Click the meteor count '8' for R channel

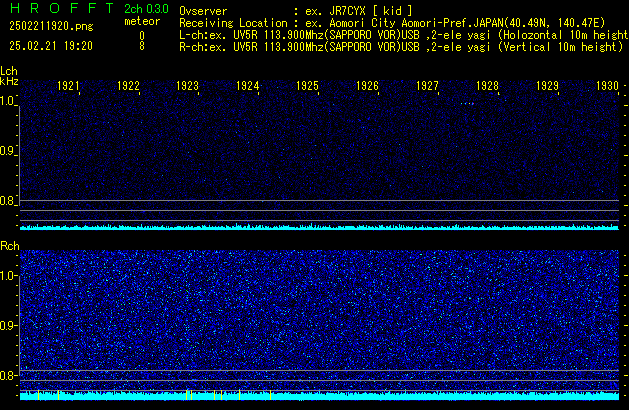point(142,46)
